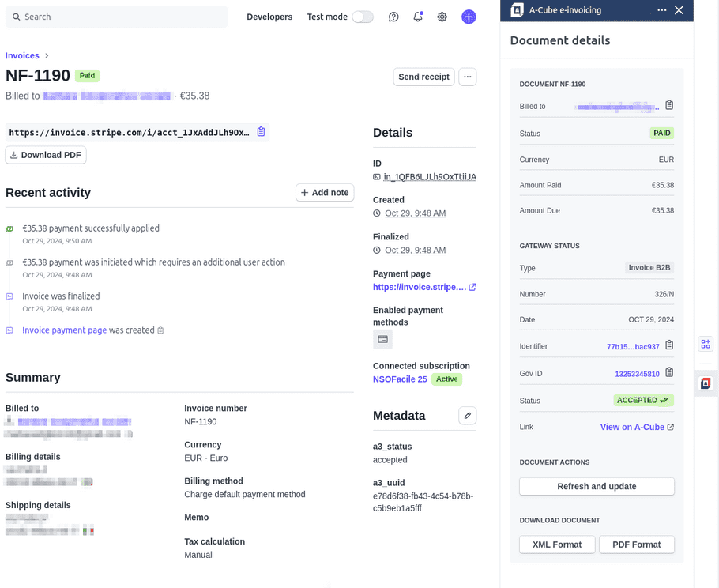The width and height of the screenshot is (719, 588).
Task: View notifications via the bell icon
Action: pos(418,17)
